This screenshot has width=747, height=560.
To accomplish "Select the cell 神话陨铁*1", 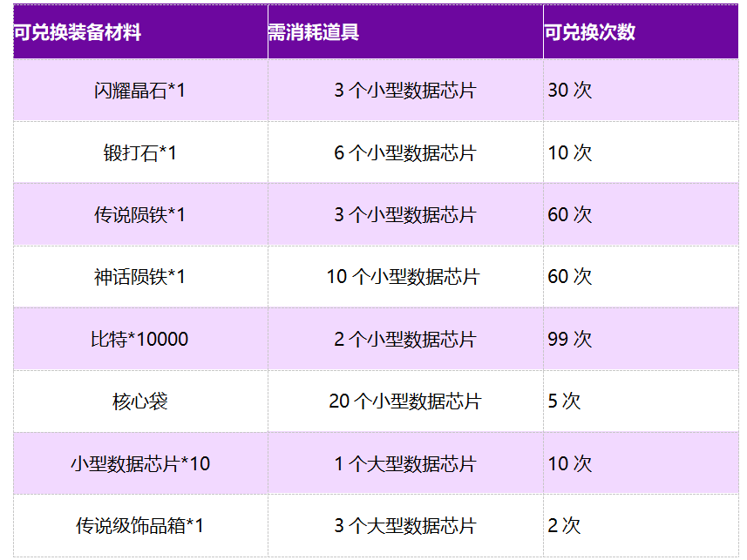I will 139,277.
